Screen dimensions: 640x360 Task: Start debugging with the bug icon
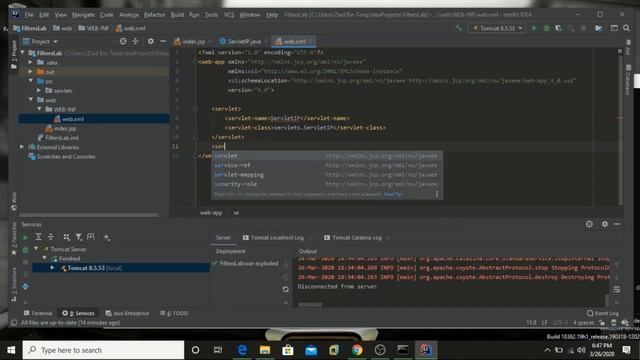click(547, 28)
